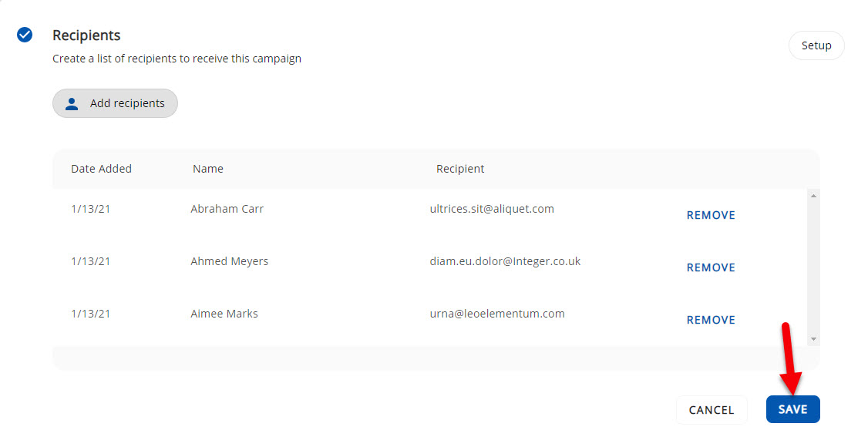Remove Ahmed Meyers from recipients

711,267
